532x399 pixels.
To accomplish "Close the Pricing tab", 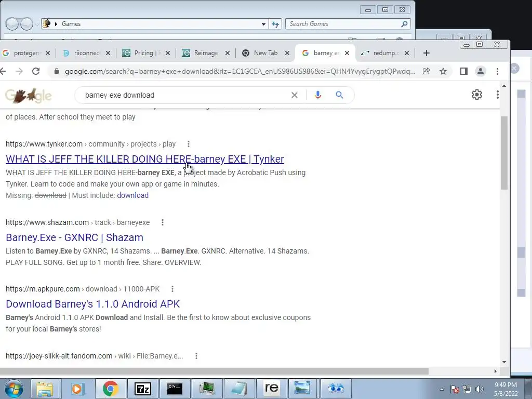I will (168, 54).
